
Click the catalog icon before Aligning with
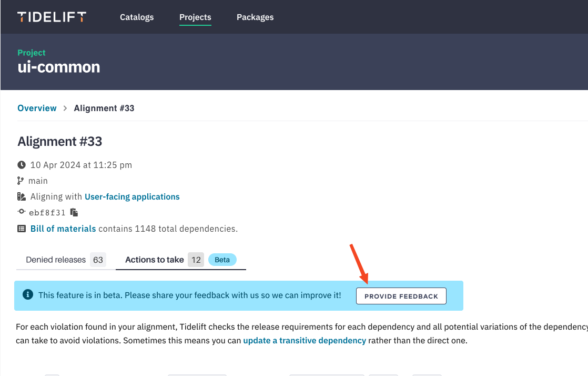tap(22, 196)
